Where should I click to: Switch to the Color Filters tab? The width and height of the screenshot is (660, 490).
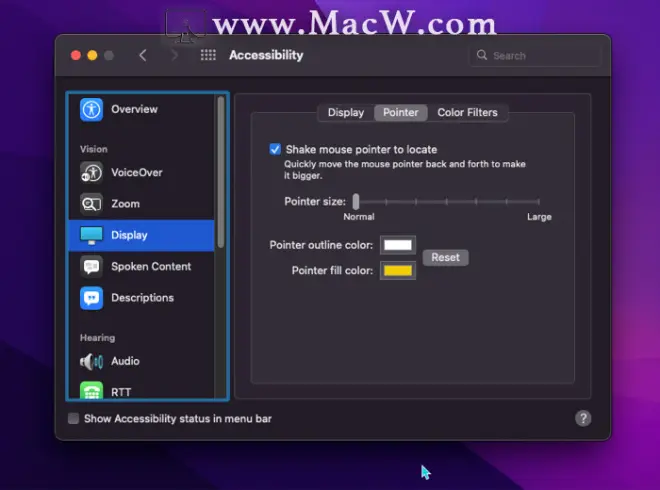pos(467,113)
